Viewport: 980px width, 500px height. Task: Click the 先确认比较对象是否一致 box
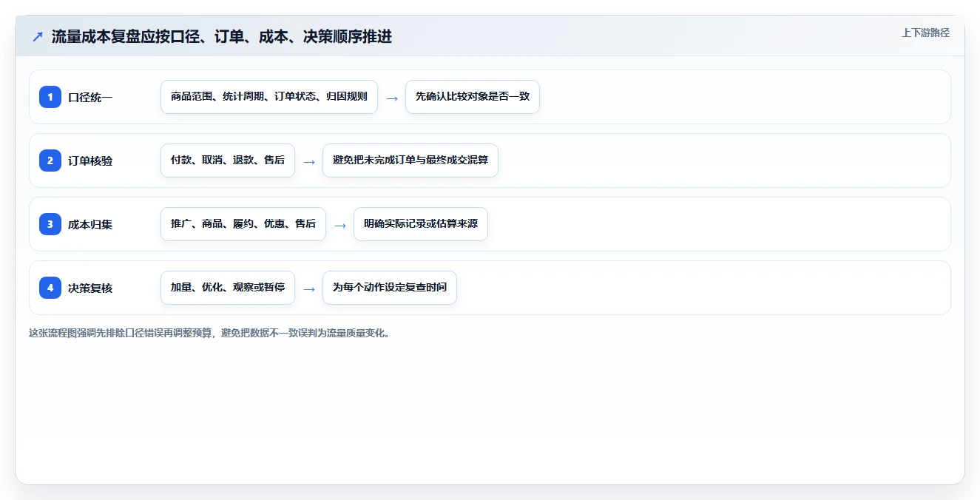click(x=473, y=97)
